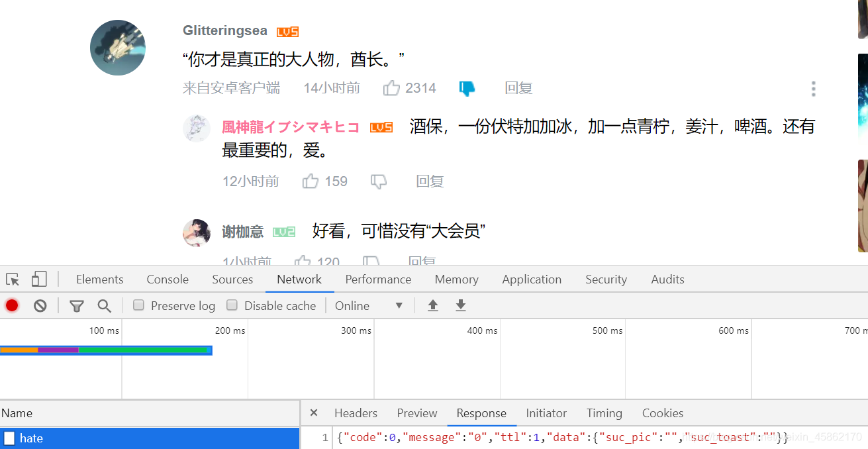Image resolution: width=868 pixels, height=449 pixels.
Task: Export HAR file via download arrow icon
Action: coord(460,305)
